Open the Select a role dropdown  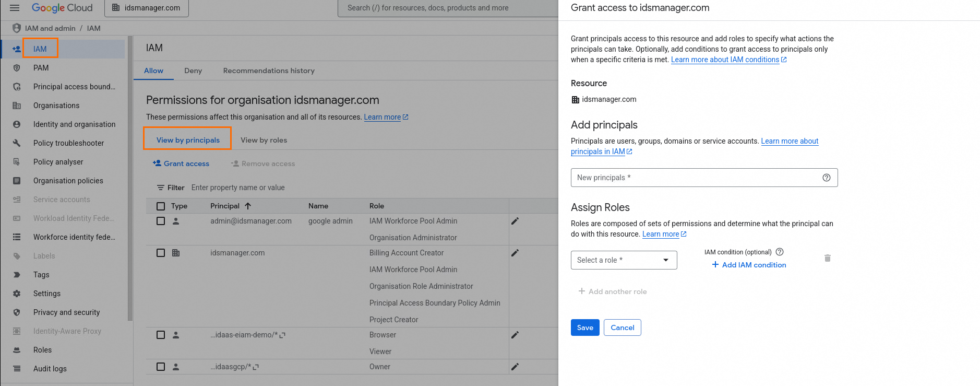point(624,260)
